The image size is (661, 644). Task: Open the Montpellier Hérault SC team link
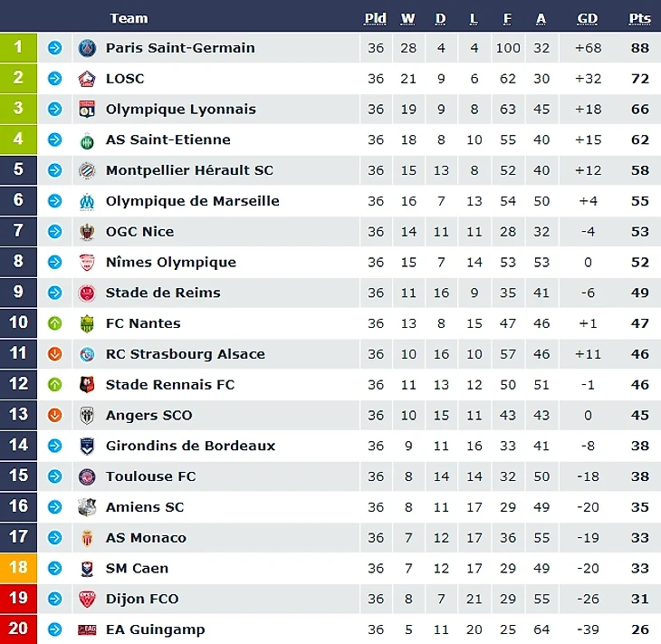tap(189, 170)
